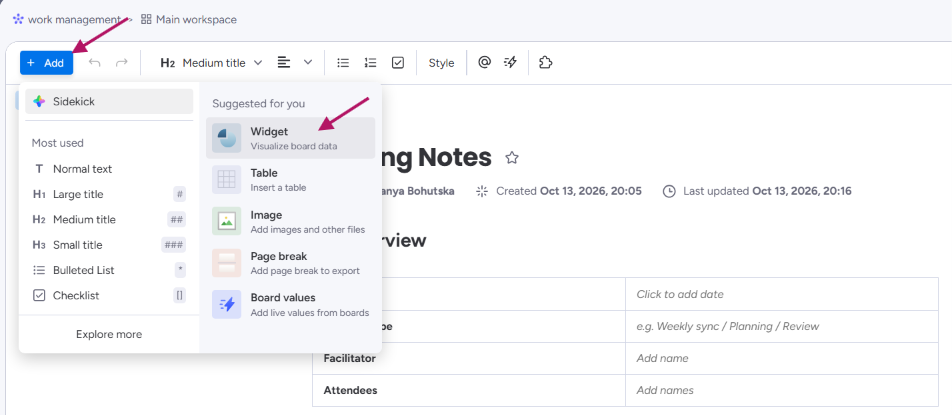This screenshot has width=952, height=415.
Task: Choose the Small title option
Action: pyautogui.click(x=109, y=245)
